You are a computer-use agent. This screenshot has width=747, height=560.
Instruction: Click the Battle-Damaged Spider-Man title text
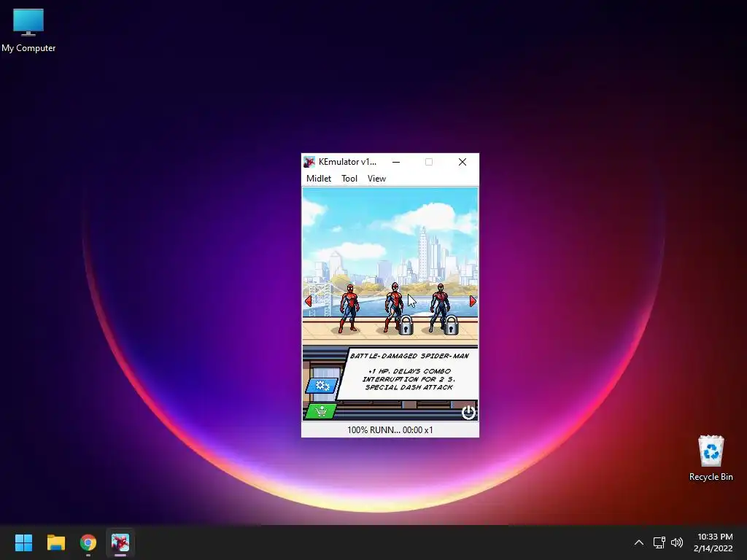pos(409,356)
